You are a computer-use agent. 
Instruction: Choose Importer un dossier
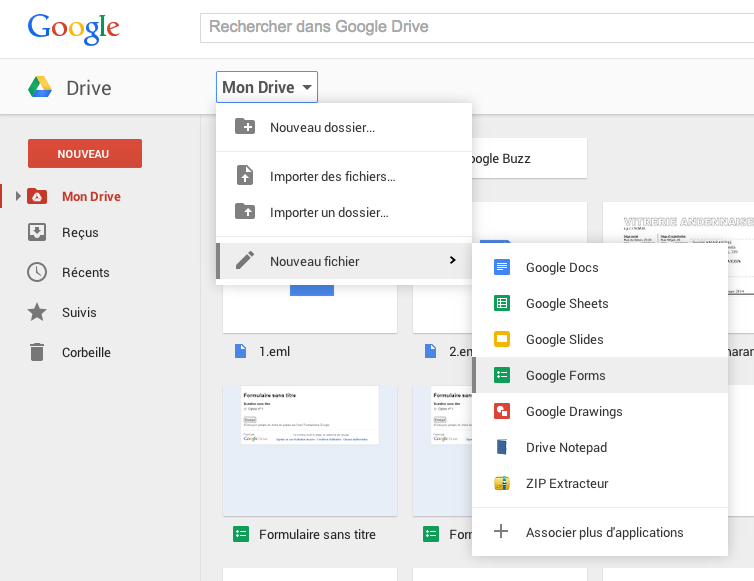344,212
